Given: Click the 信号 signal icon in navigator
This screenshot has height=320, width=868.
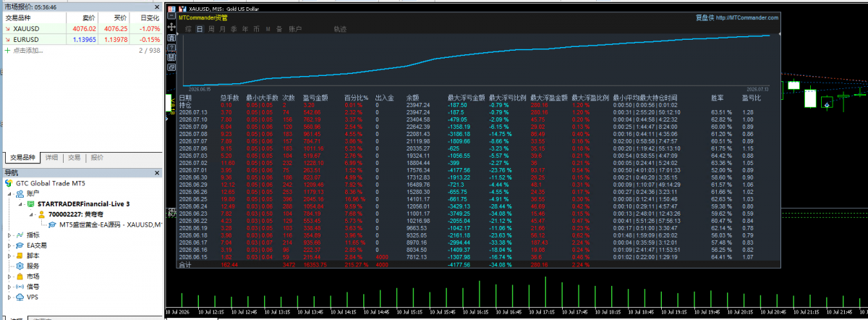Looking at the screenshot, I should (x=20, y=287).
